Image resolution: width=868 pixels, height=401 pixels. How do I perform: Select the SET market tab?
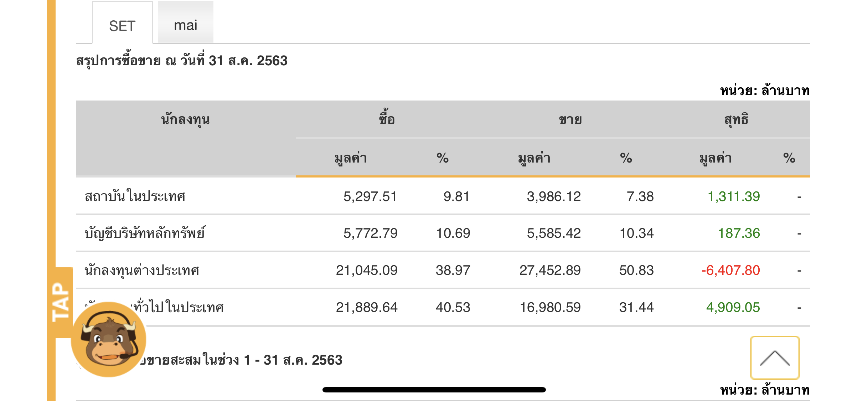pos(122,26)
